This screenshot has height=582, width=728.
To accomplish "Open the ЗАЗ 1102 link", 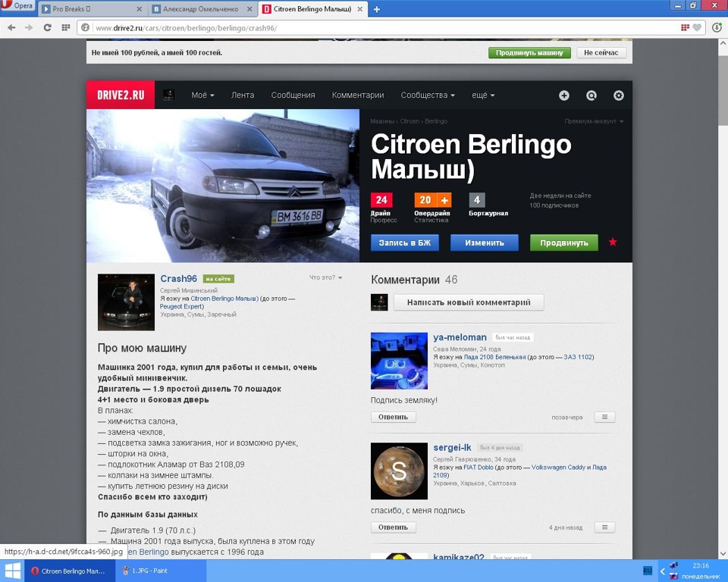I will (x=578, y=357).
